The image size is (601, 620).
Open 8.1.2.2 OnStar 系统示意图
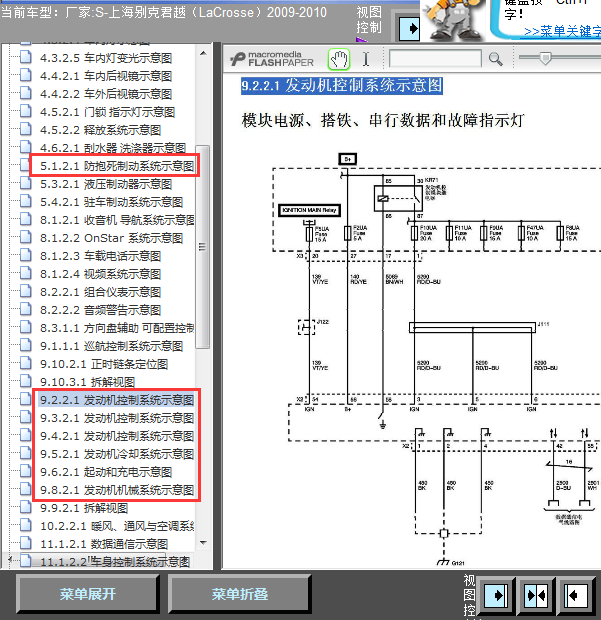coord(112,238)
